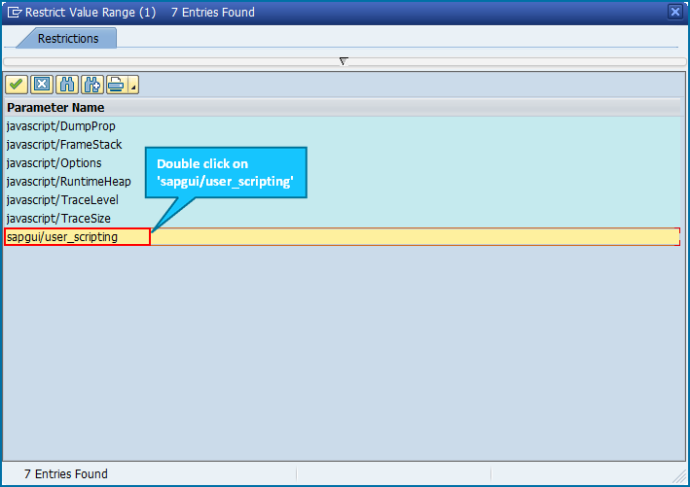Click Find Next binoculars-plus icon
The height and width of the screenshot is (487, 690).
click(92, 84)
